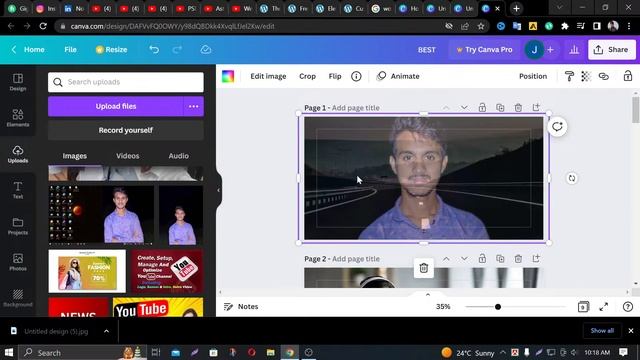640x360 pixels.
Task: Click the Crop option
Action: [x=307, y=76]
